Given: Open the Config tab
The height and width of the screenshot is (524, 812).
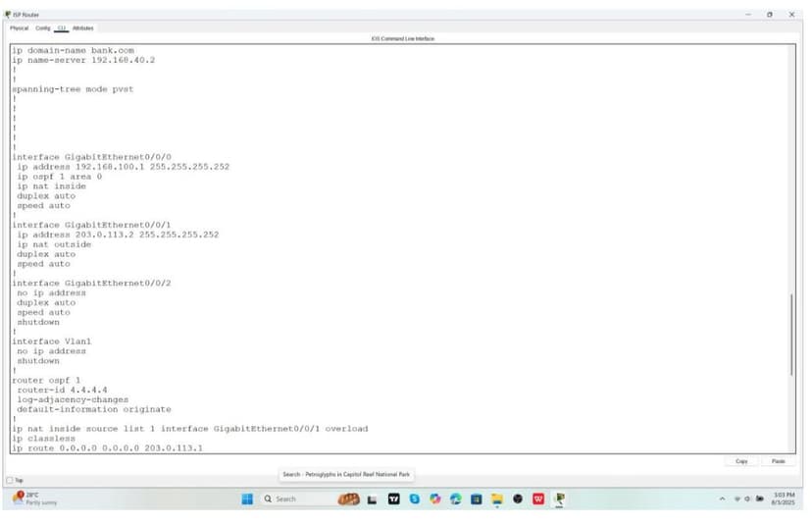Looking at the screenshot, I should [x=43, y=28].
